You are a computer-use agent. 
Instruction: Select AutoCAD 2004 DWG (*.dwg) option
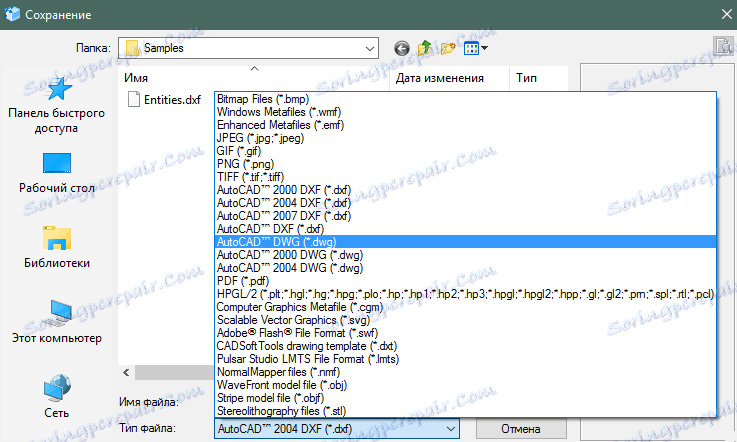point(465,268)
